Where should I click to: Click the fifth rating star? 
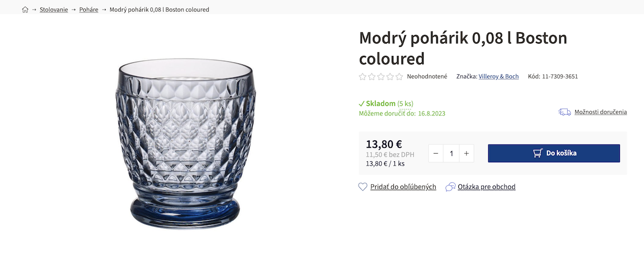(399, 76)
